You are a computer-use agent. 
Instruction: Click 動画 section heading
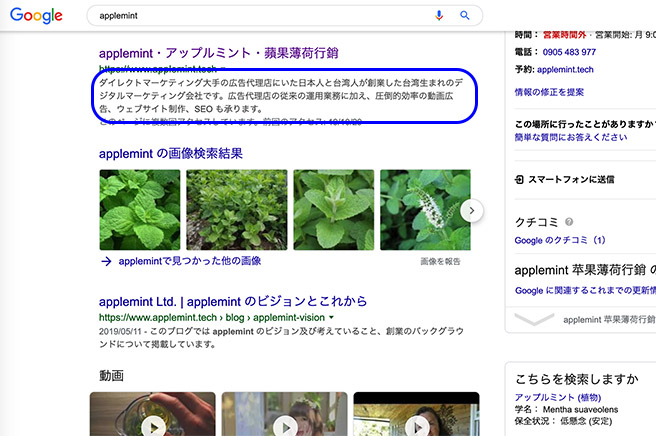coord(111,376)
